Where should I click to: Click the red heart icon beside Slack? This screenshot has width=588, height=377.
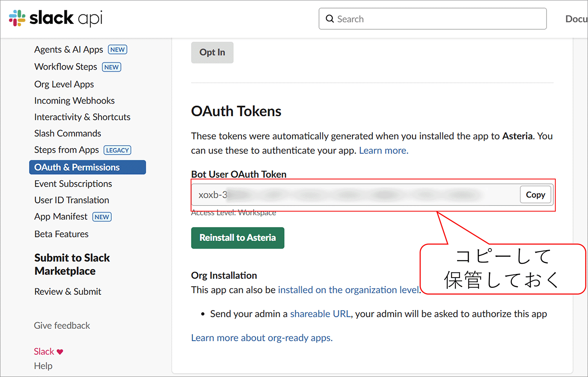(60, 352)
